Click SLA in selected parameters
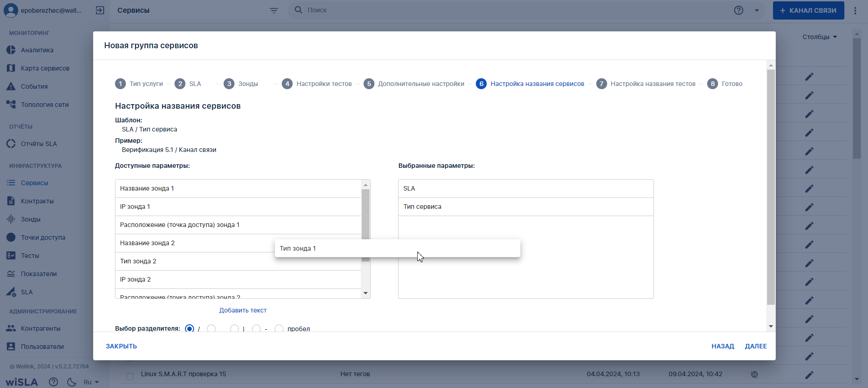This screenshot has height=388, width=868. point(526,188)
